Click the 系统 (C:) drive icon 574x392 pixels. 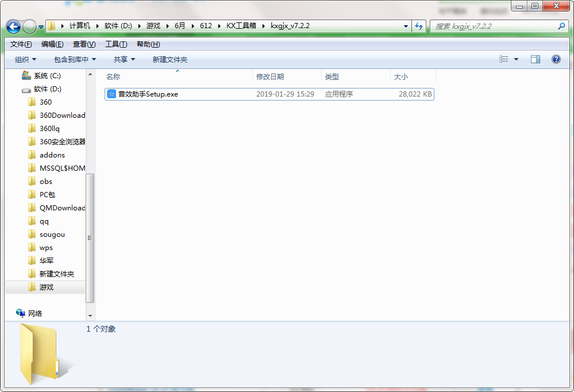point(26,76)
